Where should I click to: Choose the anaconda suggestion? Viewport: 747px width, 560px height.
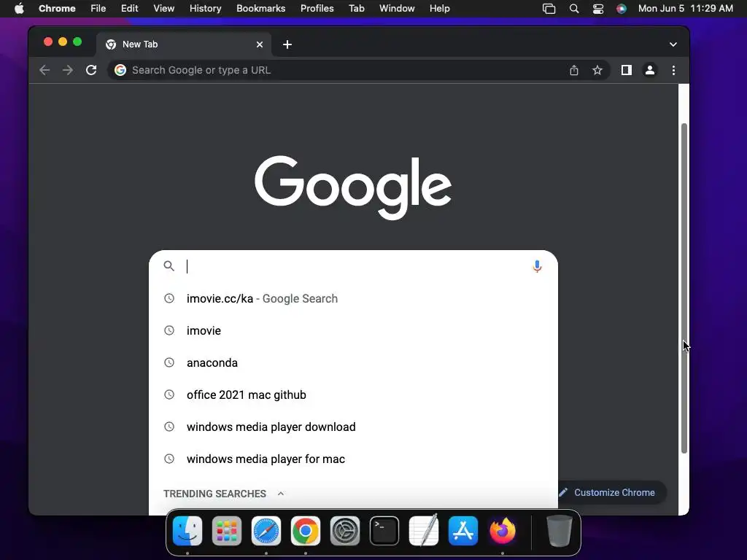click(x=353, y=363)
